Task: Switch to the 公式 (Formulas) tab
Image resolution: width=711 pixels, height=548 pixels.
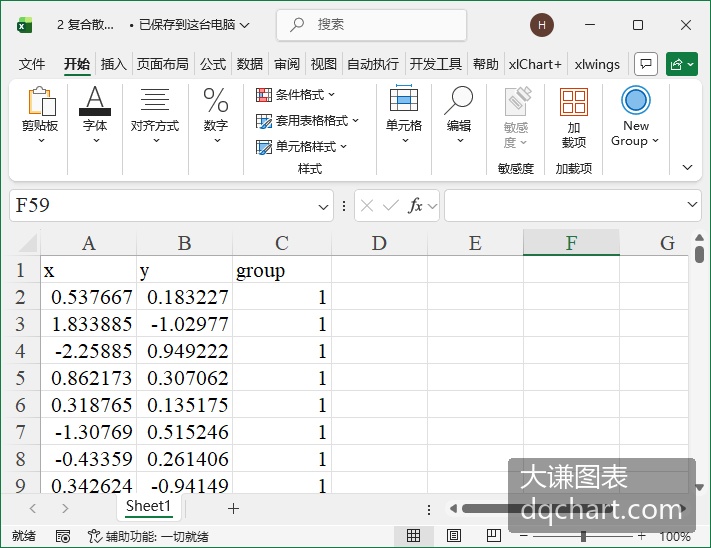Action: [x=213, y=64]
